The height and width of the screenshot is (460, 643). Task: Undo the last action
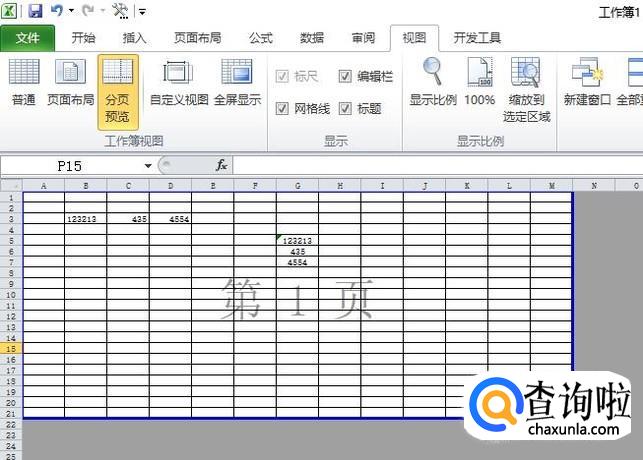pyautogui.click(x=57, y=11)
